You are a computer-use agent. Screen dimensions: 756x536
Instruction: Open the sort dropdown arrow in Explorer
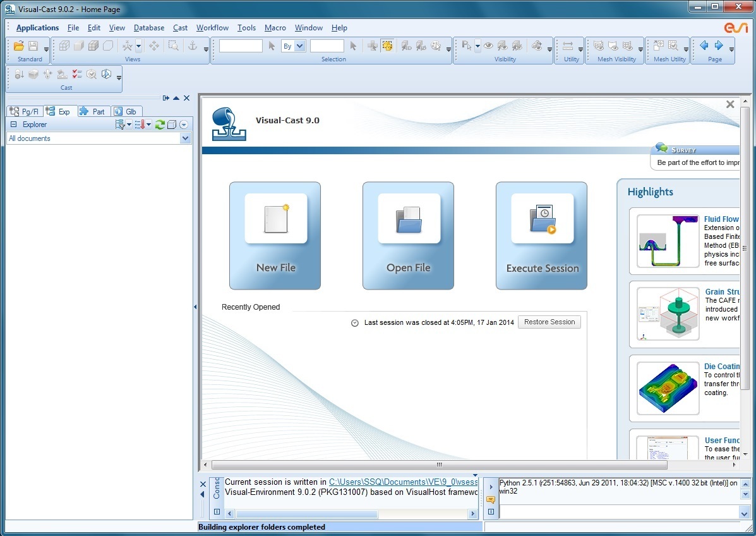[x=149, y=125]
